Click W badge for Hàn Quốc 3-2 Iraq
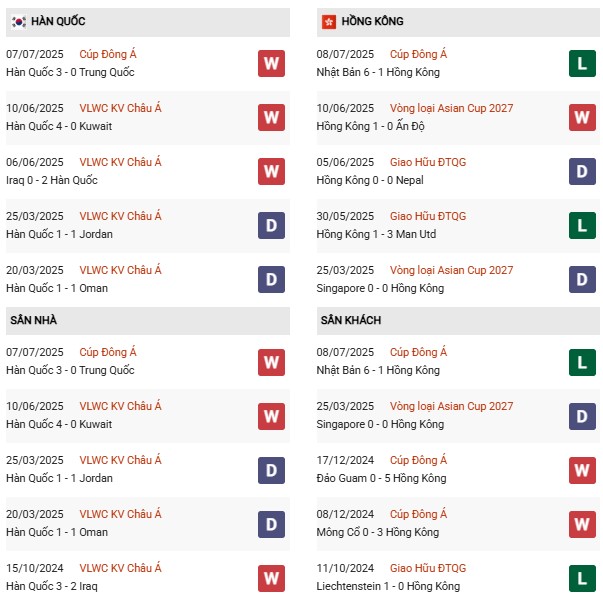The width and height of the screenshot is (603, 601). click(271, 577)
